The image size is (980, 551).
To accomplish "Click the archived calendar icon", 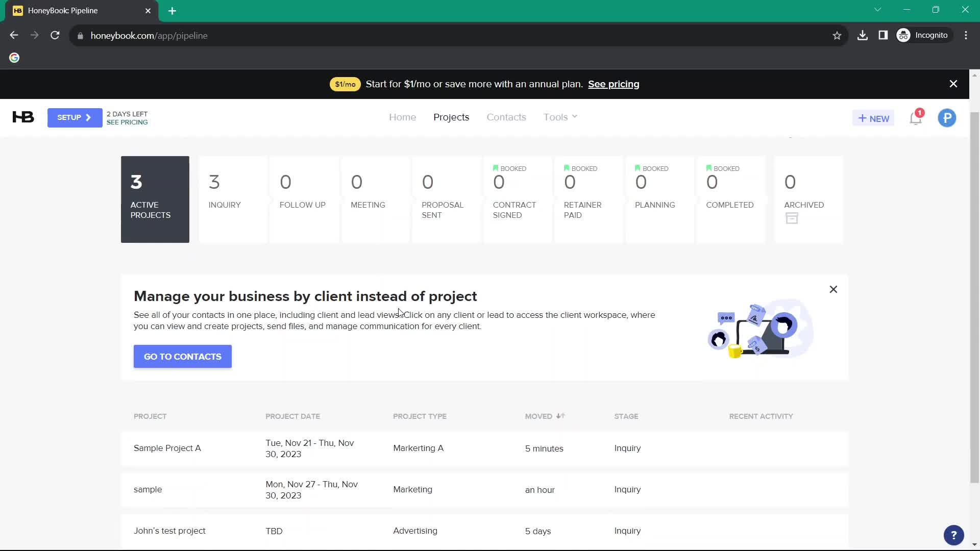I will pos(792,218).
